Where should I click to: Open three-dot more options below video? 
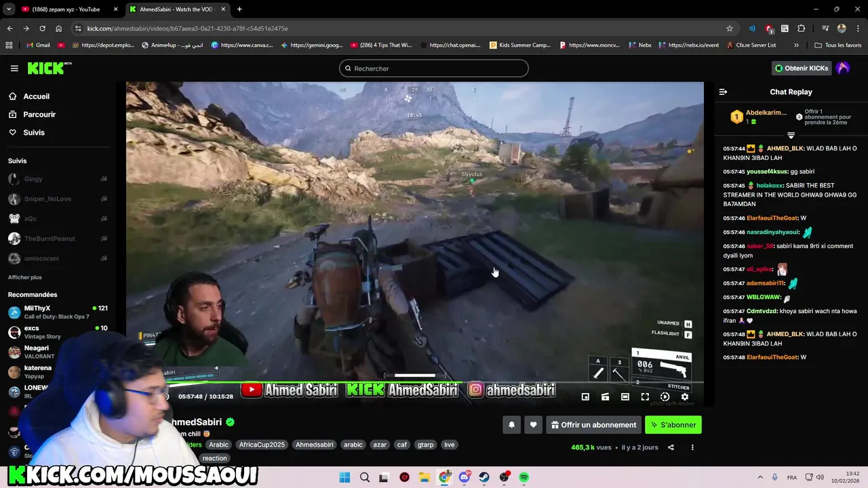pyautogui.click(x=692, y=447)
